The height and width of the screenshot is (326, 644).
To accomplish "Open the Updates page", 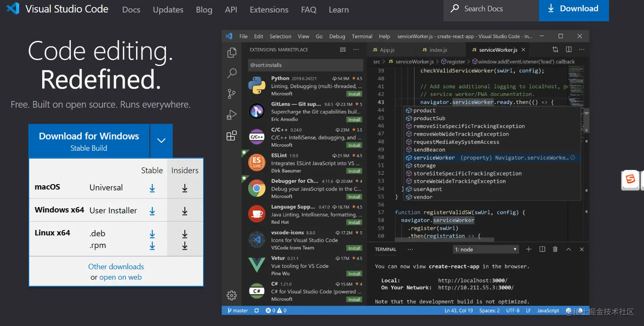I will point(168,10).
